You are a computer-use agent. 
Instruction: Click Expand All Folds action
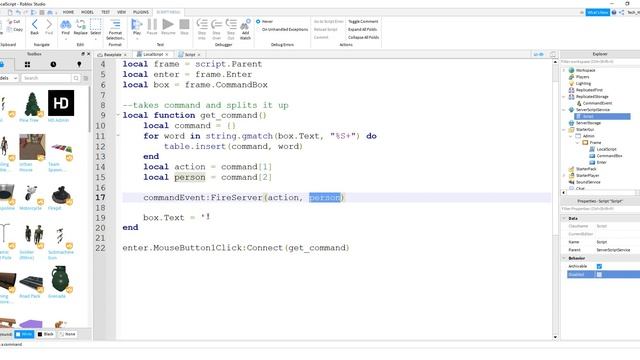pyautogui.click(x=362, y=29)
